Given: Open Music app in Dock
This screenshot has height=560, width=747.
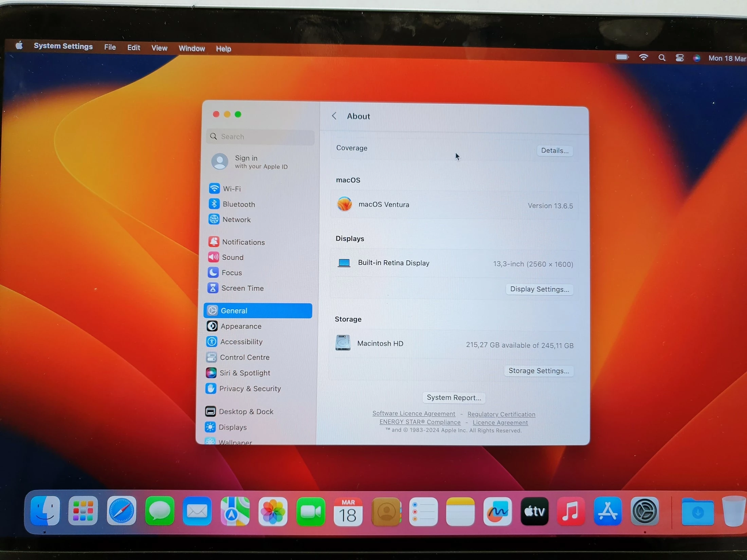Looking at the screenshot, I should point(571,511).
